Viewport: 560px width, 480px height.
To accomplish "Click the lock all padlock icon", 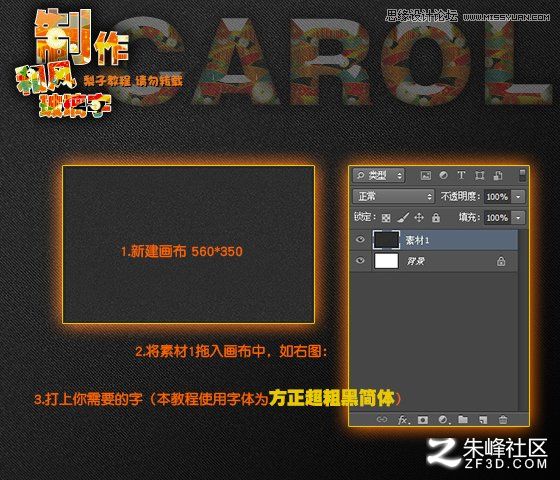I will [436, 218].
